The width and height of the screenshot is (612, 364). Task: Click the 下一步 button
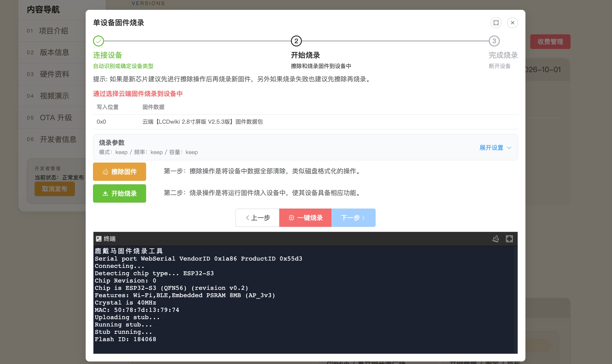[354, 218]
